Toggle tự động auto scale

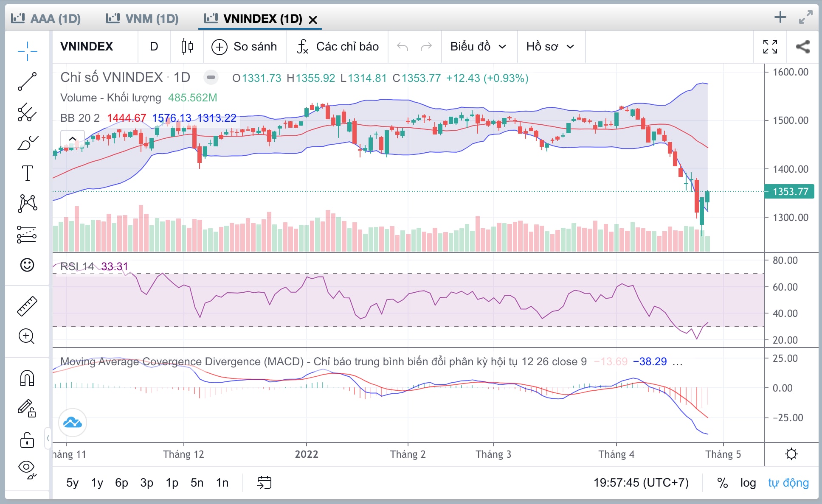(x=788, y=482)
